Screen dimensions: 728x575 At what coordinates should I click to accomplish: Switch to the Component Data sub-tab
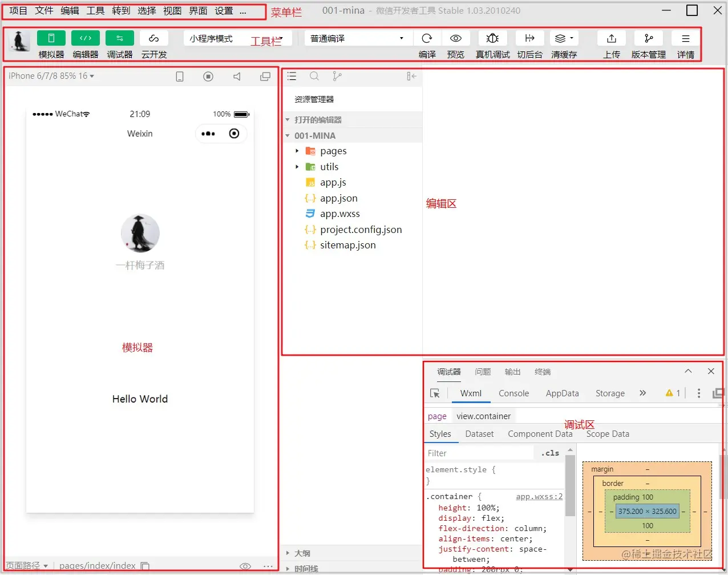(540, 434)
